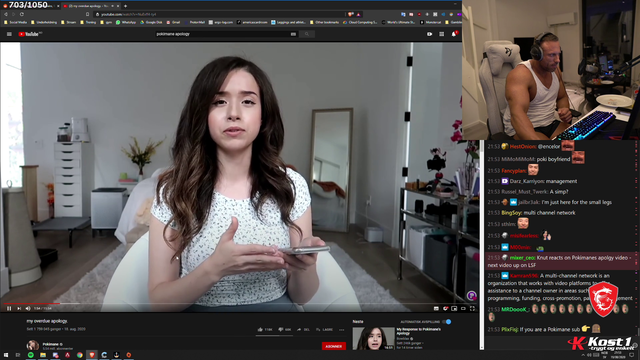Open the YouTube notifications bell
The height and width of the screenshot is (360, 640).
click(454, 34)
